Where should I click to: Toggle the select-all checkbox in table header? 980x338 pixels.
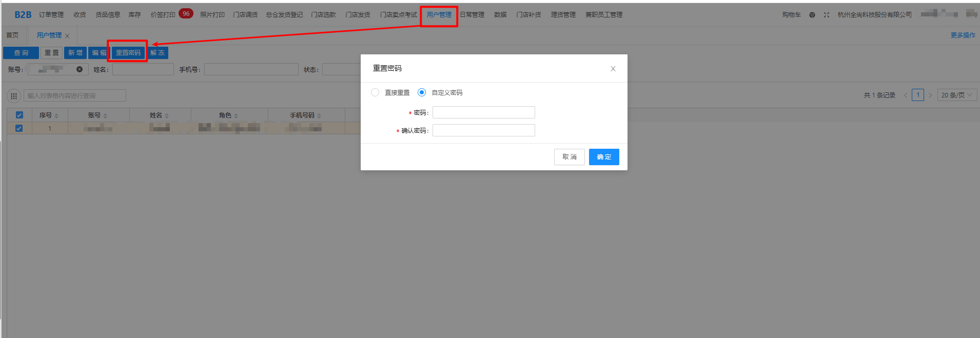point(19,115)
